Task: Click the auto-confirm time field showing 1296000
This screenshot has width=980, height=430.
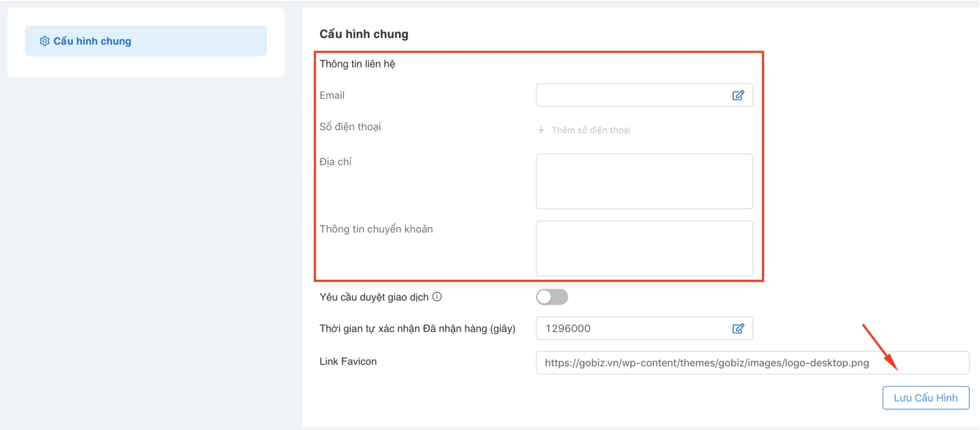Action: point(631,329)
